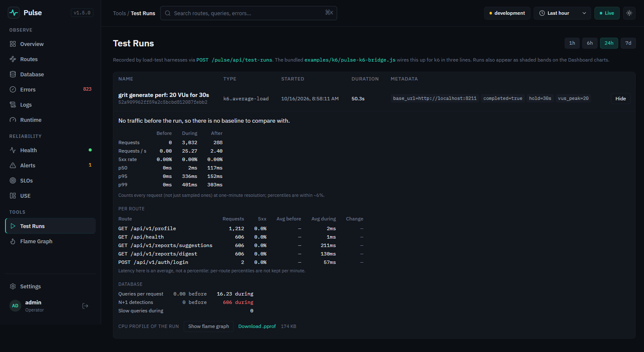Select the 1h time range tab

click(572, 43)
